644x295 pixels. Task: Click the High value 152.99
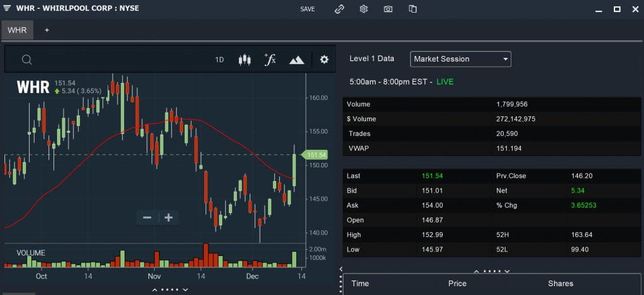[x=432, y=235]
